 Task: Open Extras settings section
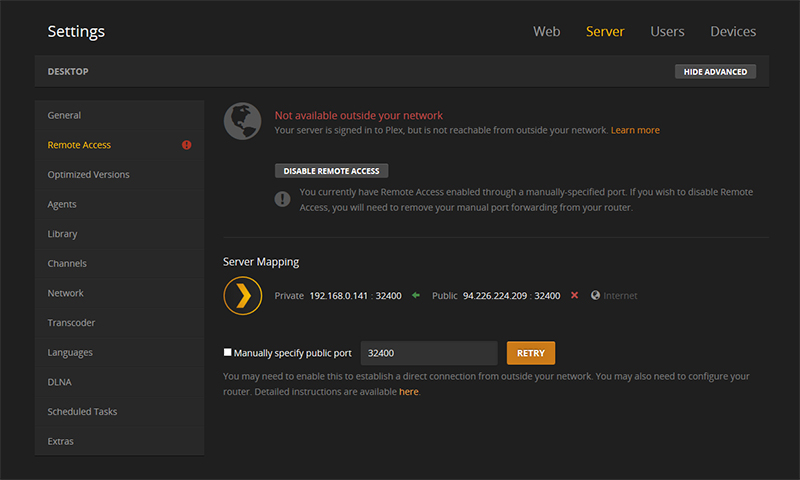[119, 441]
